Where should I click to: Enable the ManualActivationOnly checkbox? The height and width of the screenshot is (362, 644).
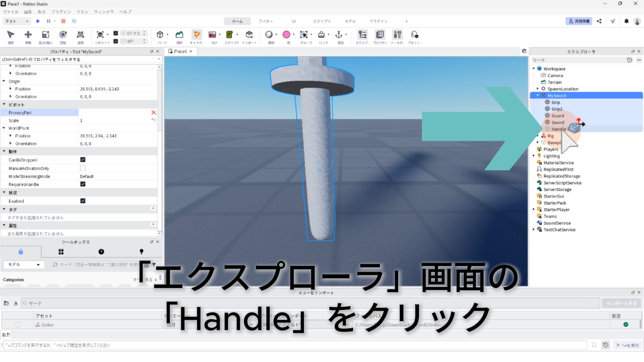pos(83,168)
